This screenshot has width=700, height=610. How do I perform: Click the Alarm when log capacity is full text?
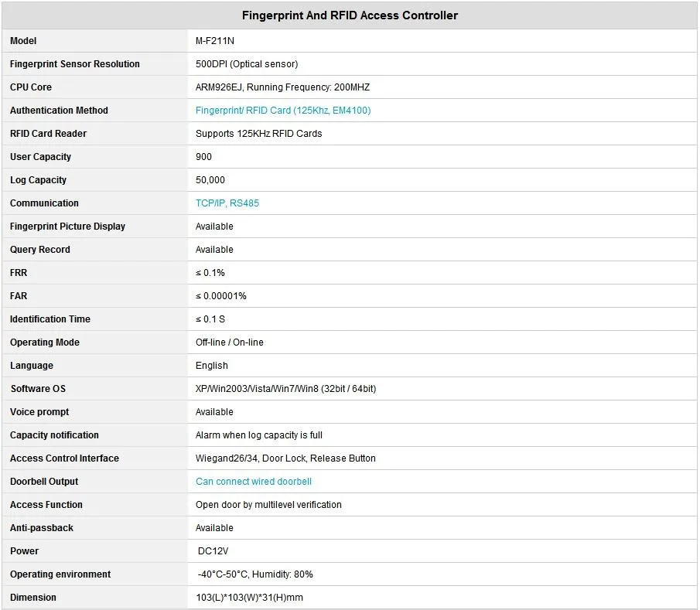point(259,435)
